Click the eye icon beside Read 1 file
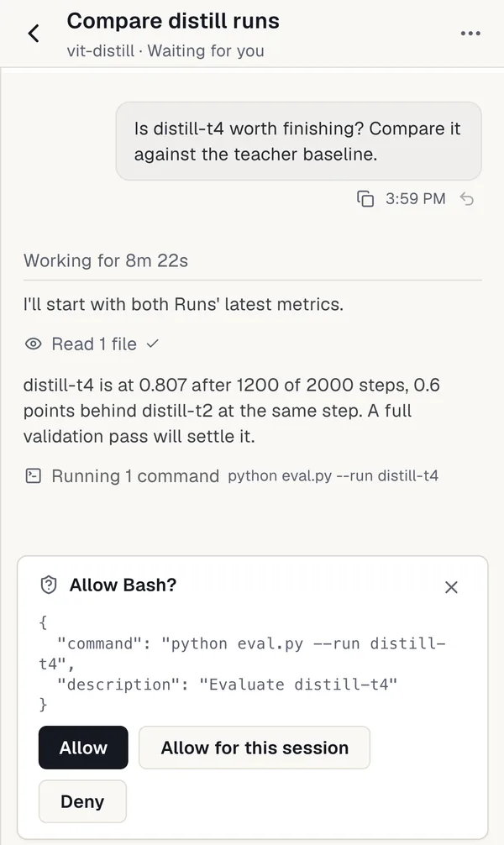 point(34,344)
